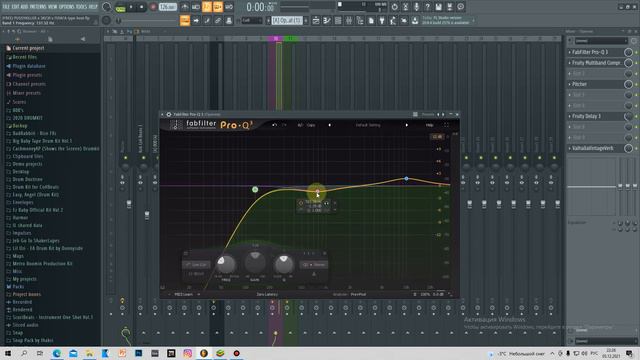Open ValhallaVintageVerb mixer slot
This screenshot has width=640, height=360.
[596, 148]
